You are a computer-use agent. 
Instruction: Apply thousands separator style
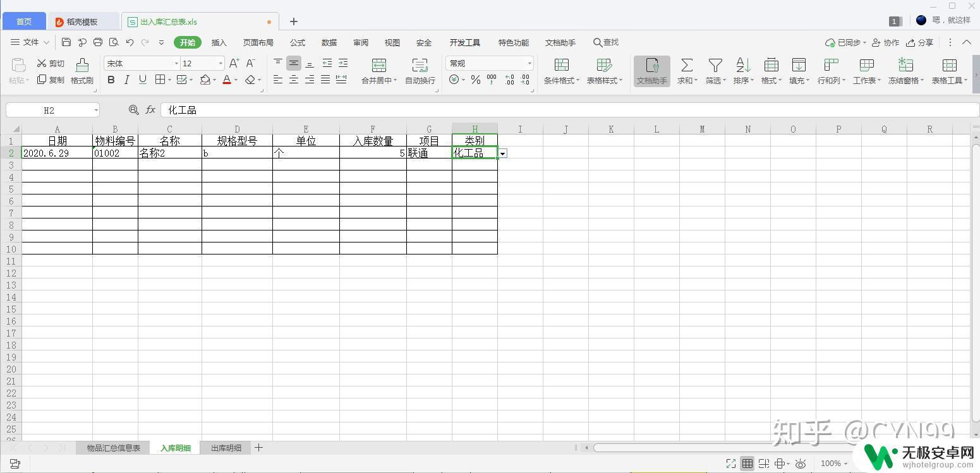click(492, 80)
